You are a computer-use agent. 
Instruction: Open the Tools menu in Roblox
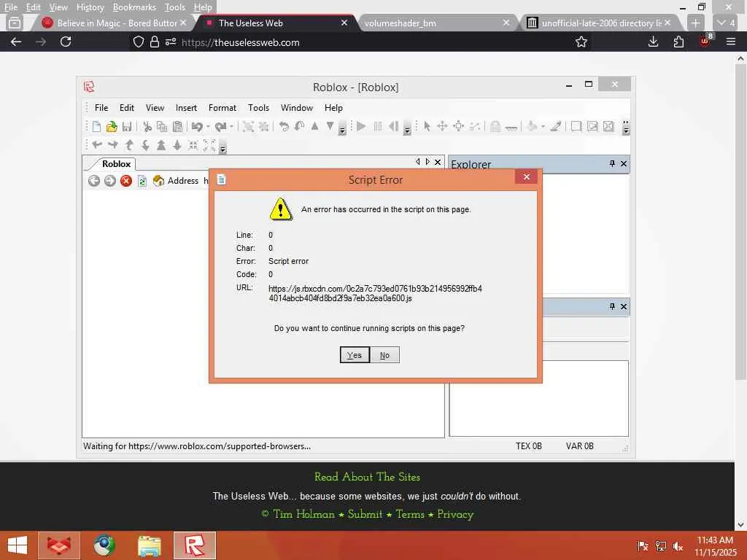click(259, 108)
